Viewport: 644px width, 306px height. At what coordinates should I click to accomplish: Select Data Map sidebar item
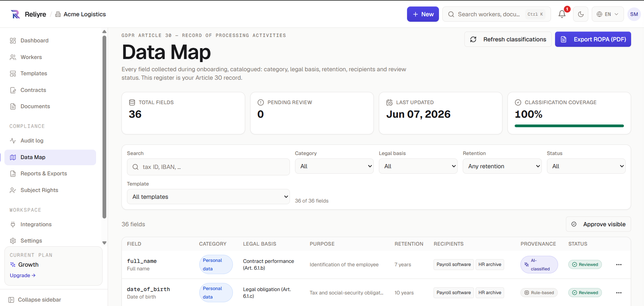tap(50, 157)
